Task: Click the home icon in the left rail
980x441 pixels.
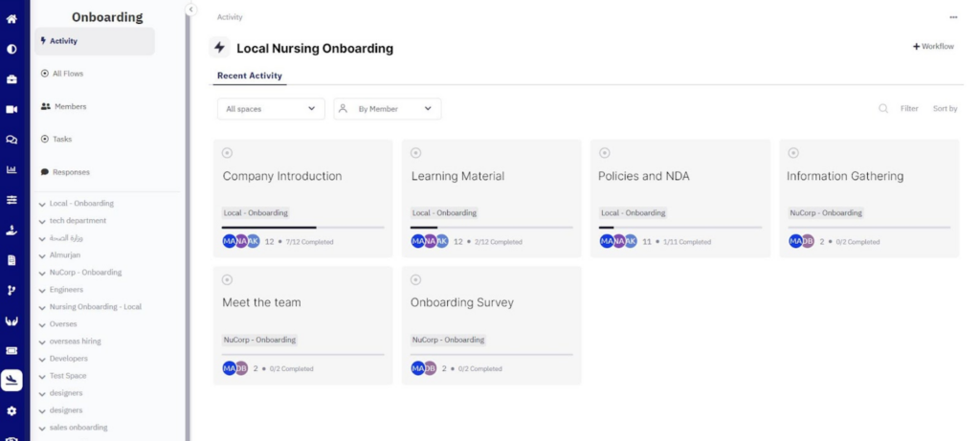Action: (x=11, y=18)
